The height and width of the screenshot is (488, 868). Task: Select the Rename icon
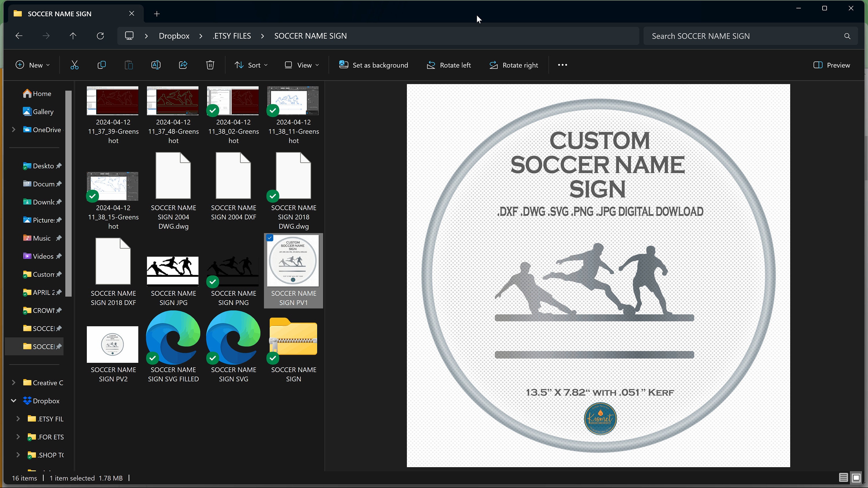(x=156, y=65)
